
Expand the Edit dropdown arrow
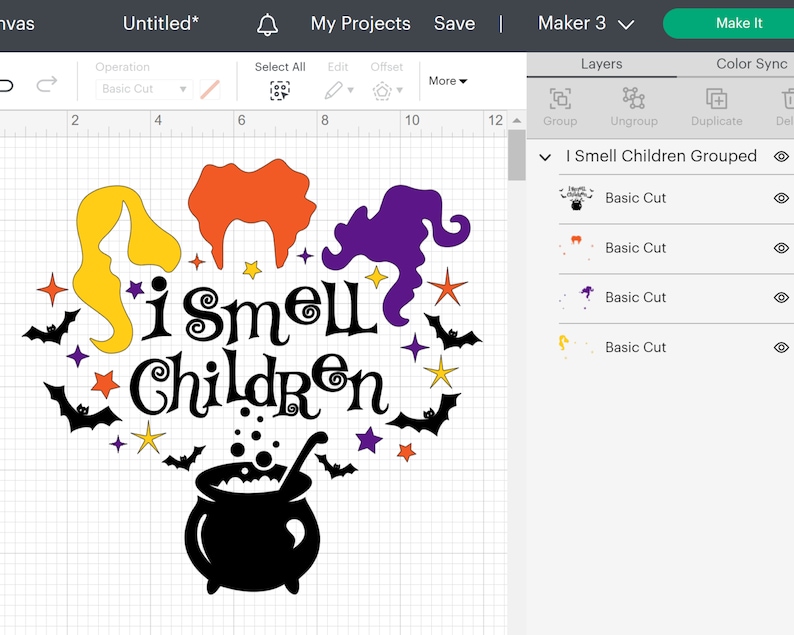click(350, 91)
